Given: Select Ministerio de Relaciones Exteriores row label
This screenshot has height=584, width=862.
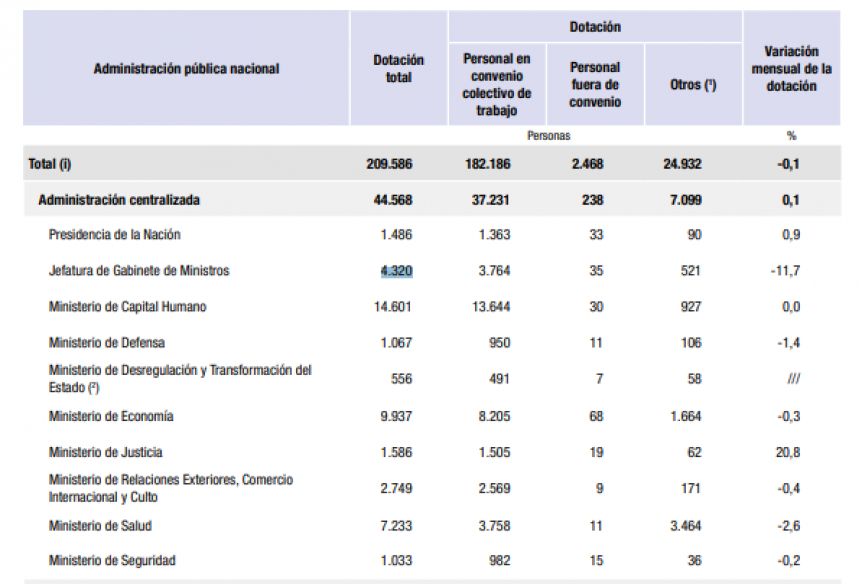Looking at the screenshot, I should tap(170, 488).
